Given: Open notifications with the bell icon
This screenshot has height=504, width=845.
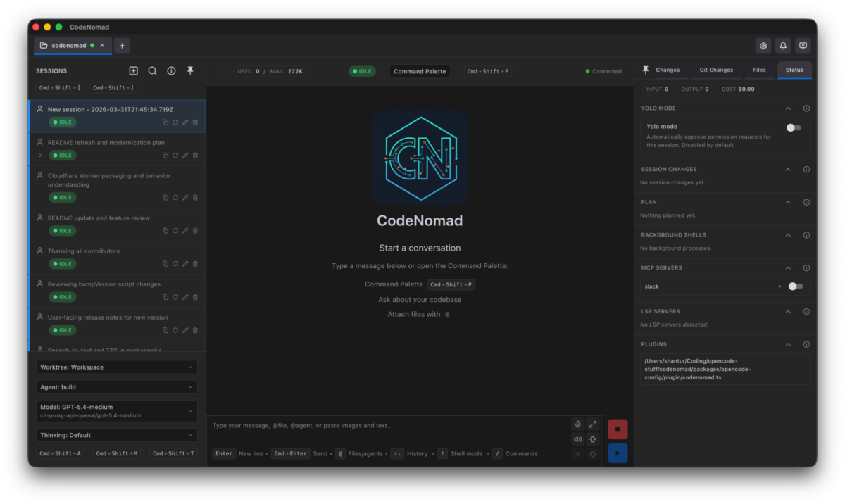Looking at the screenshot, I should point(783,46).
